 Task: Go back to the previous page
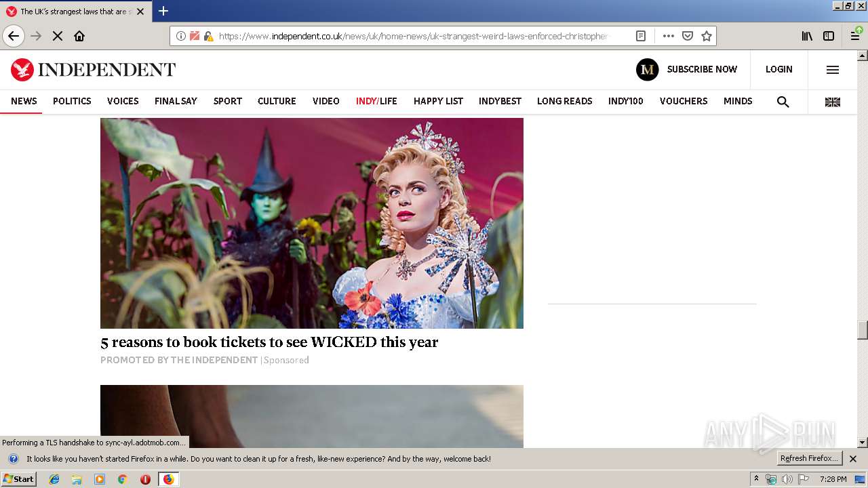[14, 36]
